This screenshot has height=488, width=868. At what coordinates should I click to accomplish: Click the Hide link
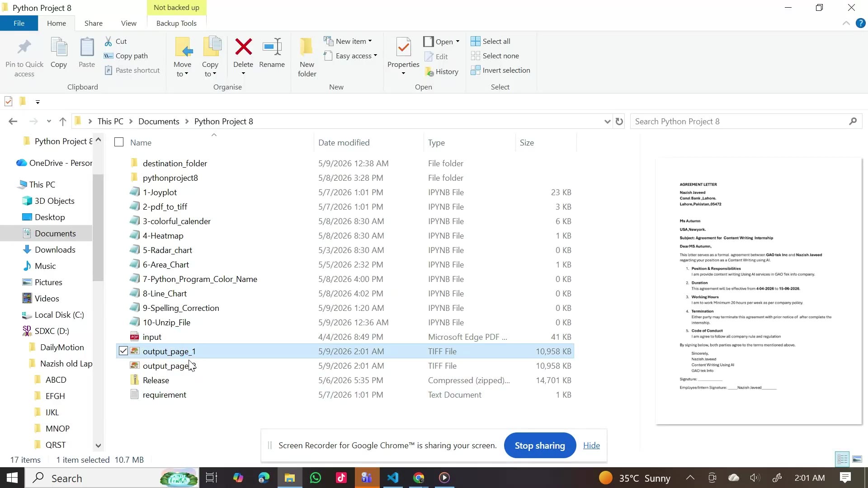coord(591,445)
